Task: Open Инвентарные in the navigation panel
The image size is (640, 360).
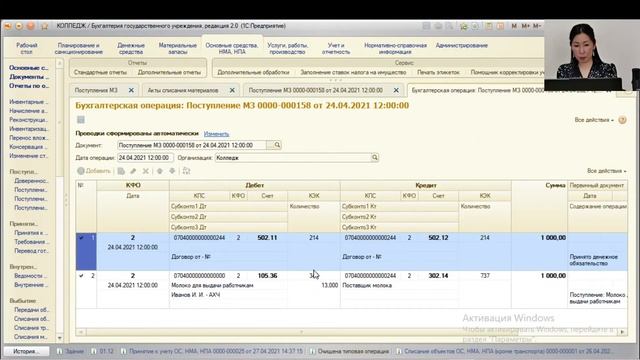Action: pyautogui.click(x=28, y=102)
